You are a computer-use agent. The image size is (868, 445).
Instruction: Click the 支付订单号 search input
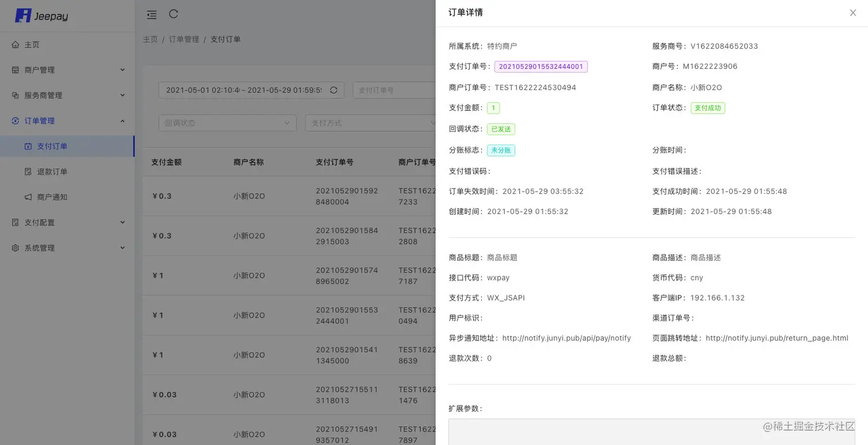click(x=394, y=90)
